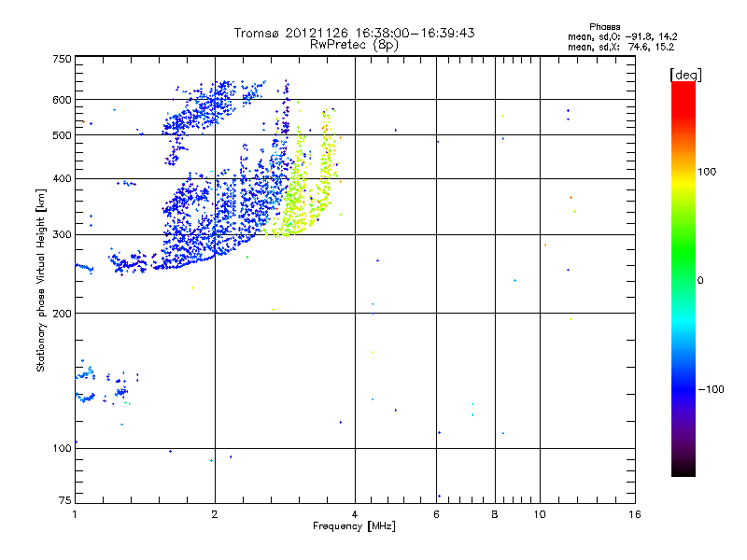This screenshot has width=747, height=560.
Task: Click the 'mean, sd,O: -91.8, 14.2' text
Action: tap(622, 37)
